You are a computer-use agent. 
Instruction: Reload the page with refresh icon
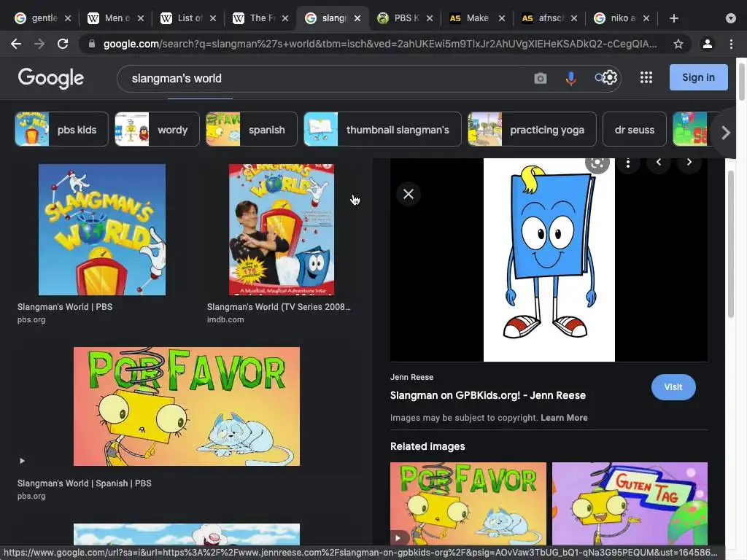[63, 44]
